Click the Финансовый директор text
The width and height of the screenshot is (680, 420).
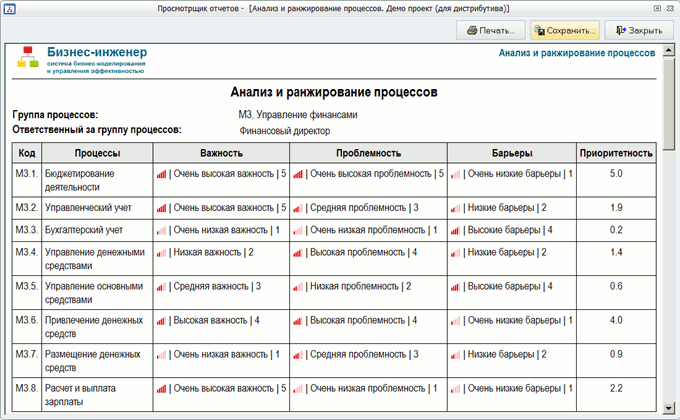pos(285,131)
